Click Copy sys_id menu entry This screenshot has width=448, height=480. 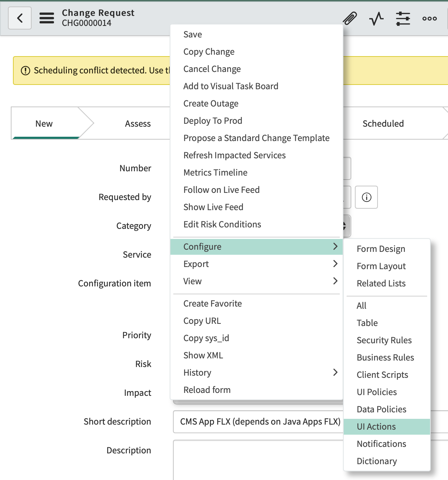(206, 338)
